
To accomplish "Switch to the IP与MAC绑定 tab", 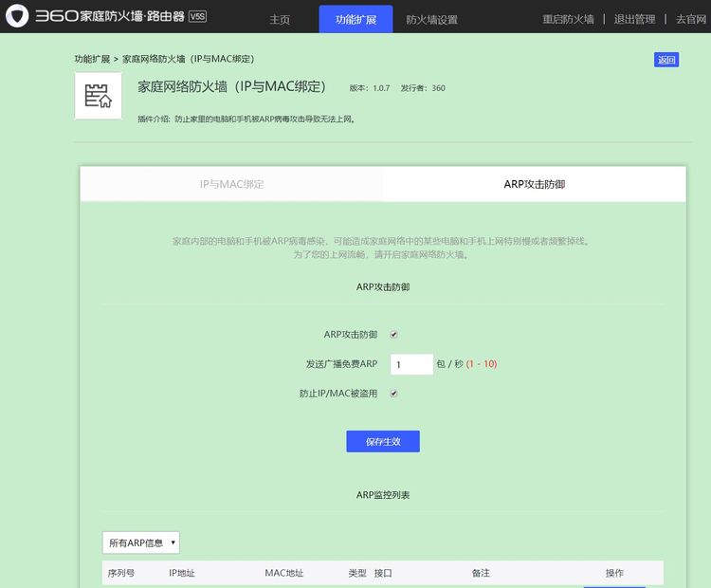I will [x=231, y=184].
